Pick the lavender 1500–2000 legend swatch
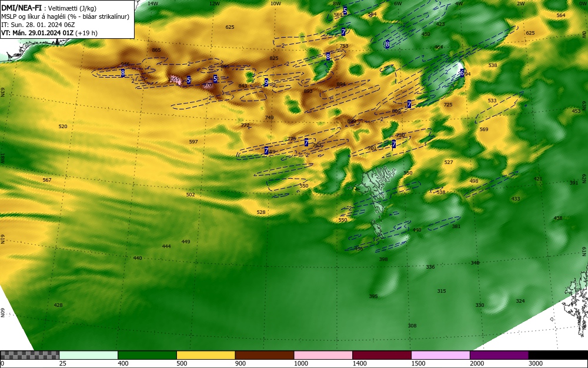588x368 pixels. click(x=440, y=355)
